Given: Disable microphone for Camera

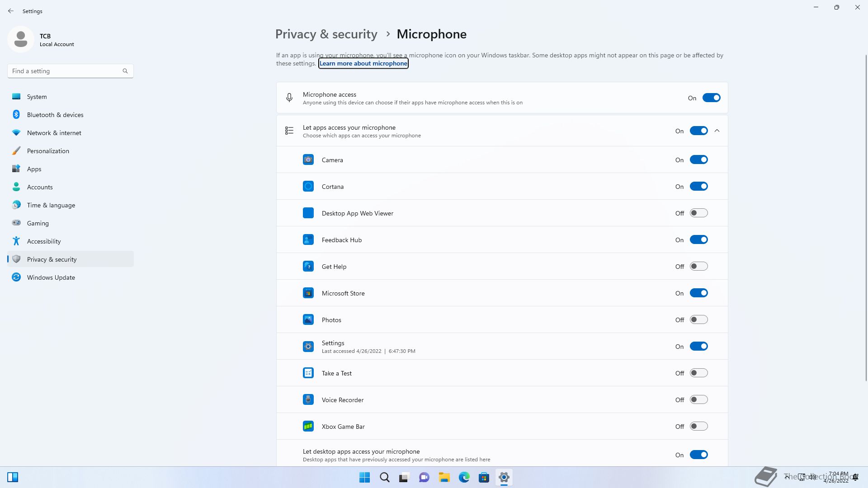Looking at the screenshot, I should (x=698, y=160).
